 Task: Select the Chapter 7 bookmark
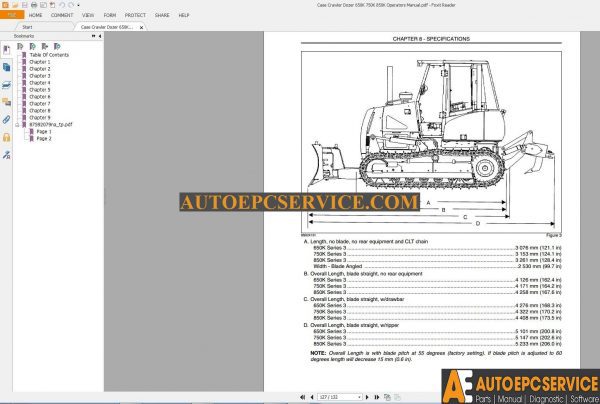[40, 104]
